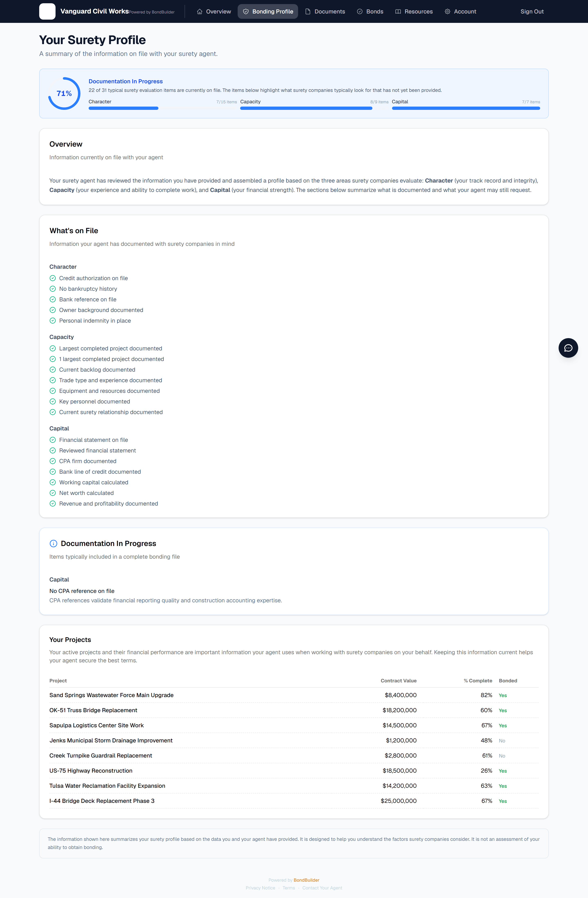Image resolution: width=588 pixels, height=898 pixels.
Task: Open the Documents tab
Action: [325, 12]
